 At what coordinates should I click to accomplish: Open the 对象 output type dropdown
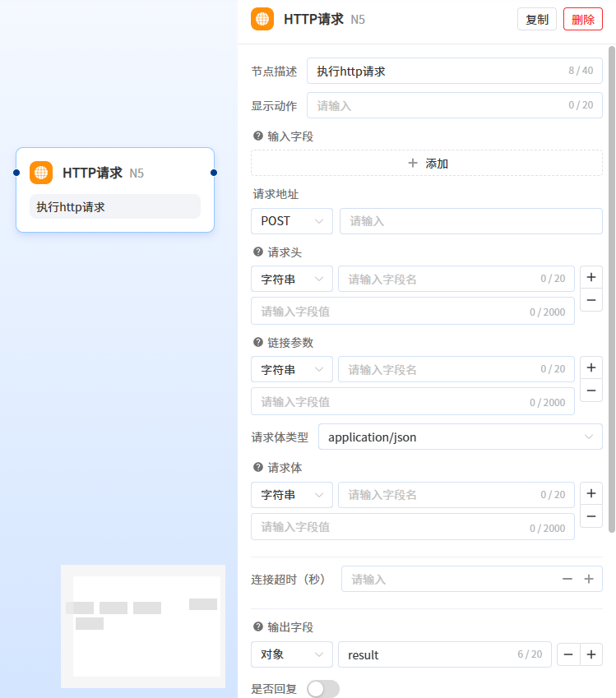[x=291, y=654]
